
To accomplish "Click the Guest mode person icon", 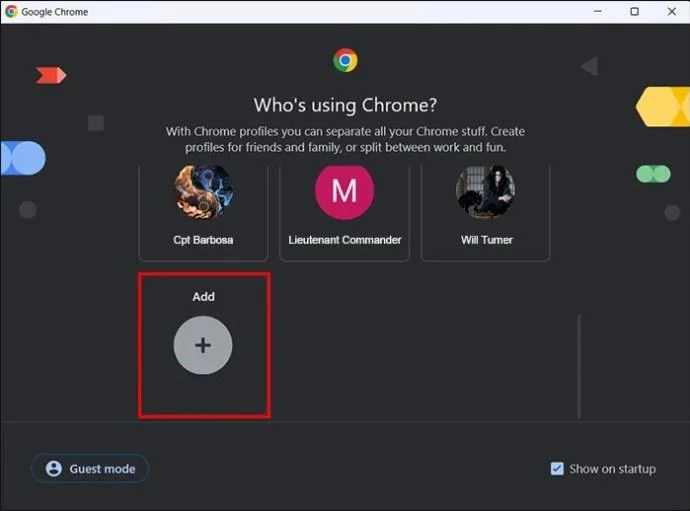I will coord(54,468).
